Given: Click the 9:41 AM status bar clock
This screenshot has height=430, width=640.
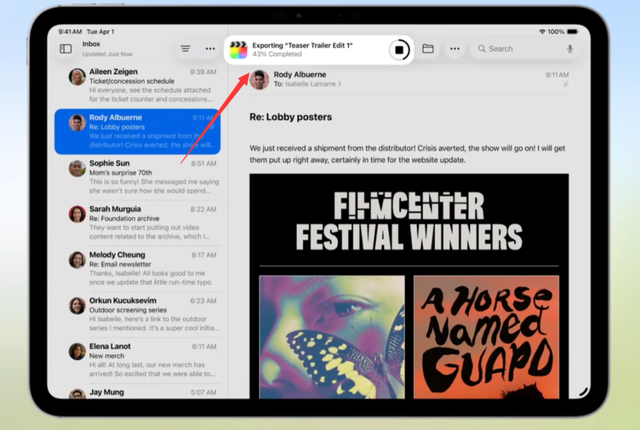Looking at the screenshot, I should click(x=70, y=31).
